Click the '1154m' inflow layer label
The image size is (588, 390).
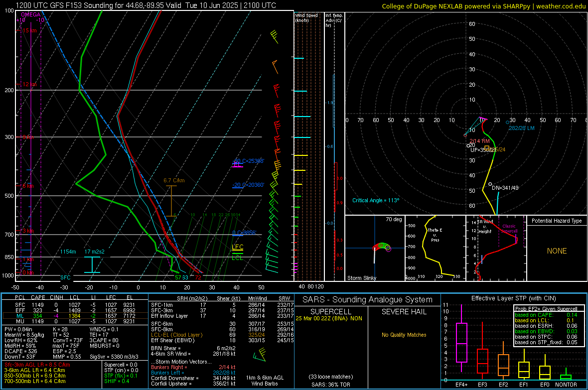coord(68,252)
